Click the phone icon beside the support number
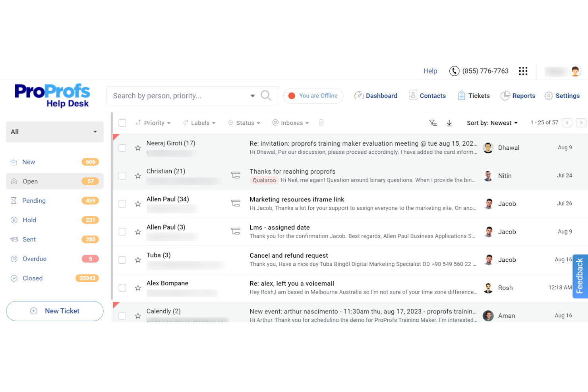 tap(454, 71)
